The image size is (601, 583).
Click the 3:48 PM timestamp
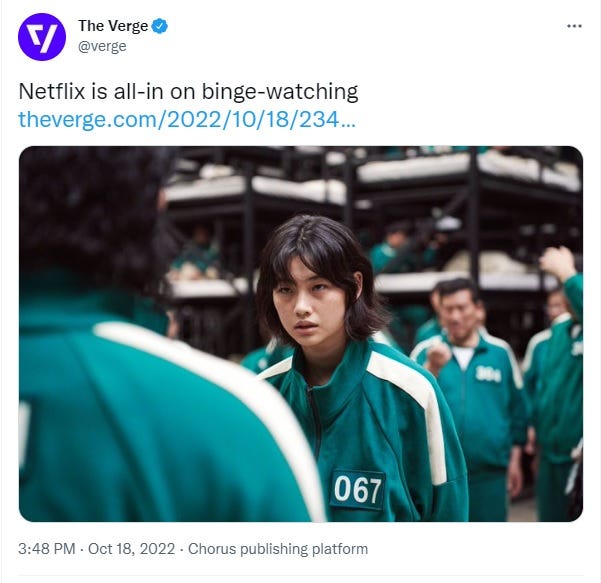pyautogui.click(x=47, y=549)
